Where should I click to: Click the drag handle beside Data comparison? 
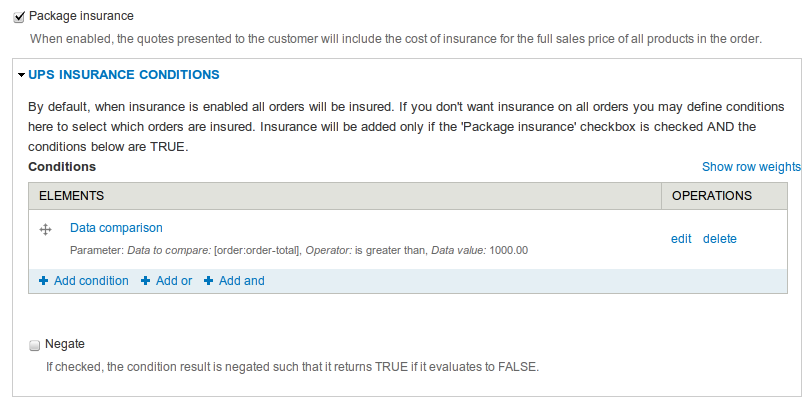[x=45, y=229]
